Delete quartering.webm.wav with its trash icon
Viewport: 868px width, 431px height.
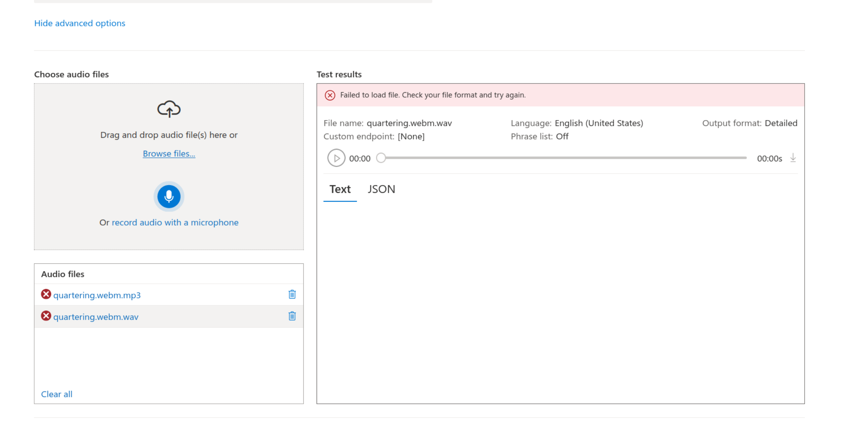(292, 316)
